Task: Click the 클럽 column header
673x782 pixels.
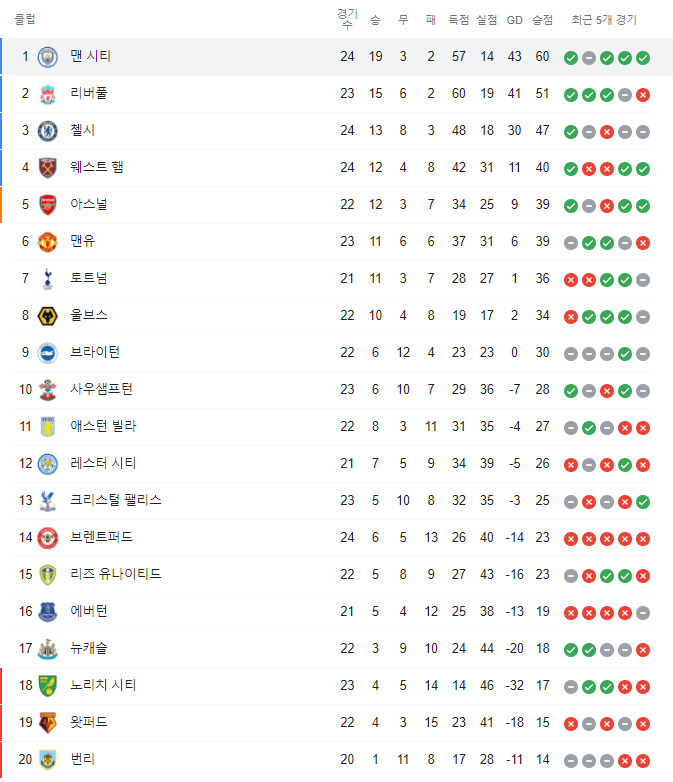Action: (x=25, y=19)
